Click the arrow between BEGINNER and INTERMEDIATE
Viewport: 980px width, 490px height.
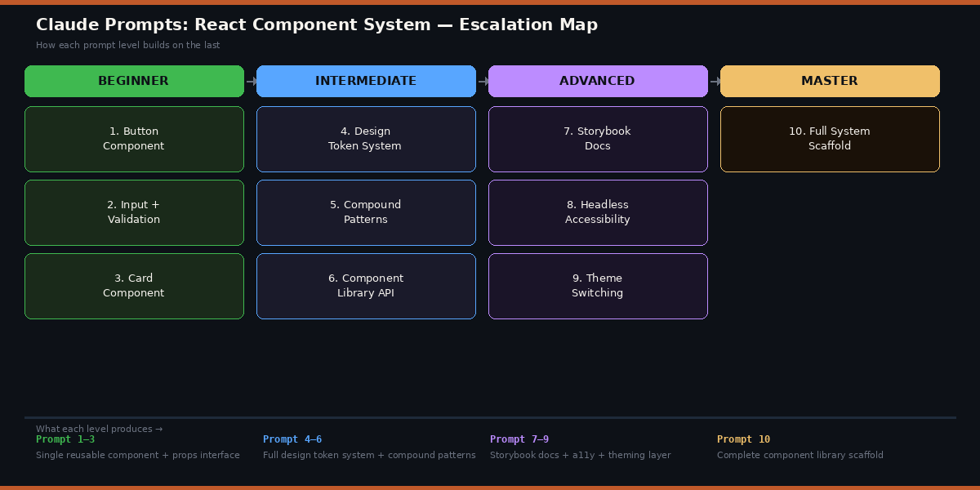pos(250,81)
